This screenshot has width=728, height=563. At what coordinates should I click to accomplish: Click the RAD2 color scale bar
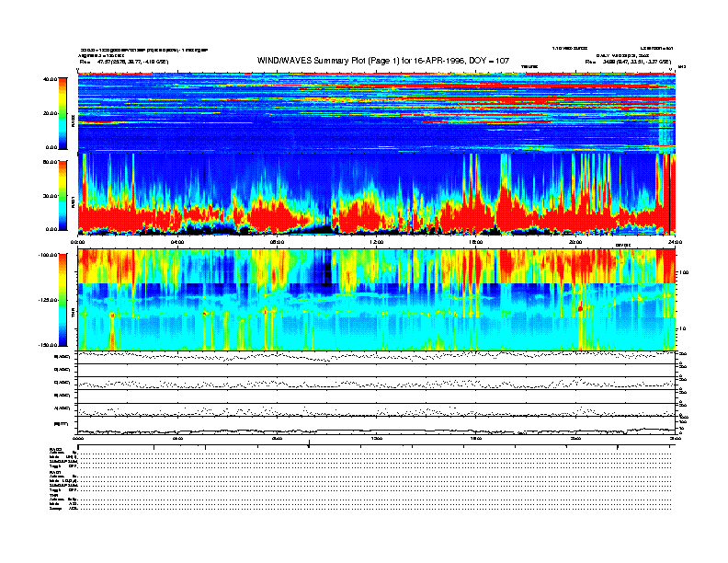pyautogui.click(x=63, y=113)
